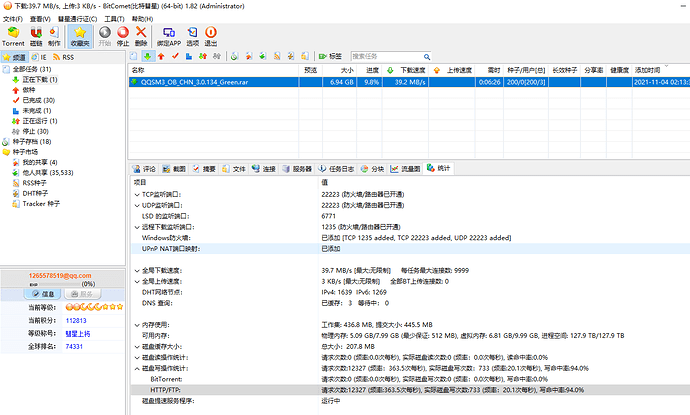Open the 选项 options button
690x415 pixels.
(193, 36)
